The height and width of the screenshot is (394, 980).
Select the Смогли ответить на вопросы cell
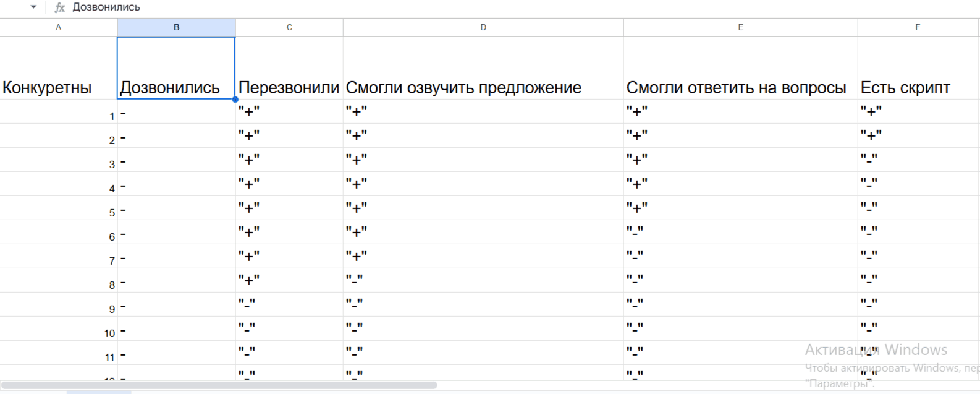point(741,68)
